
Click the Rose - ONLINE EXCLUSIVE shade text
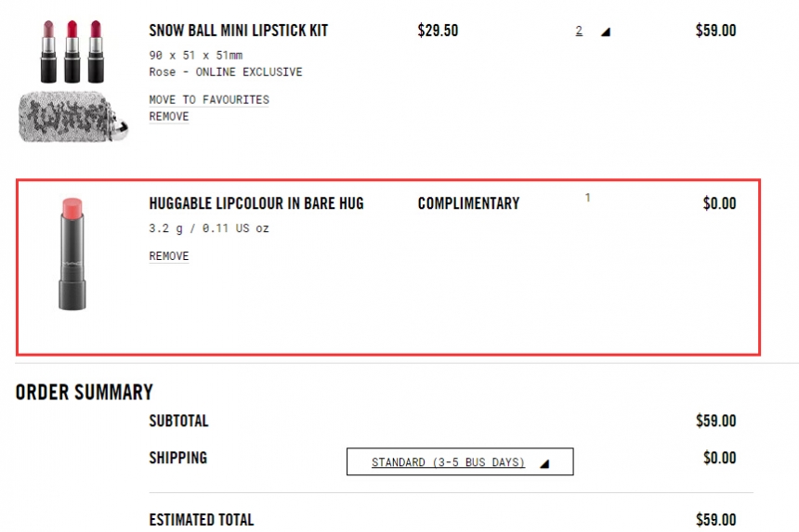pos(225,71)
